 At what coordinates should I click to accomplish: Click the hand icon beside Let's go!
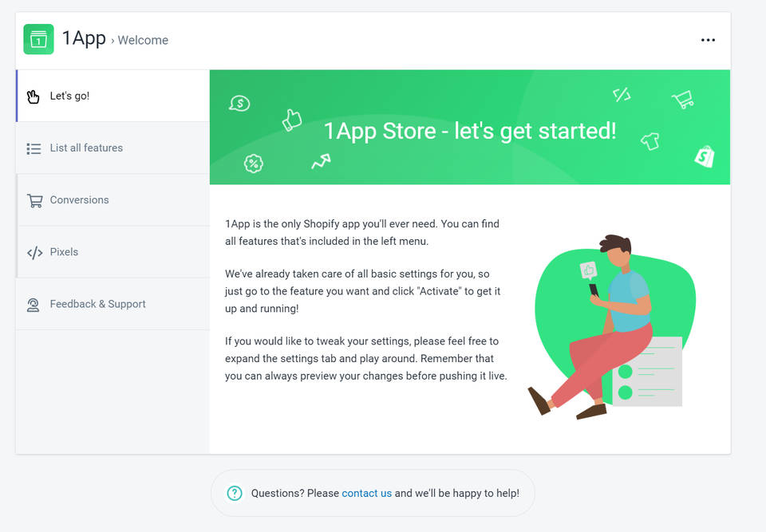33,95
